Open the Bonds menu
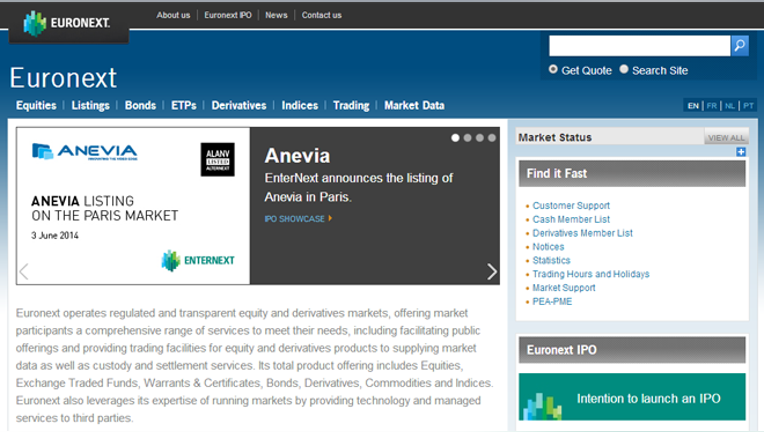The height and width of the screenshot is (432, 764). click(140, 105)
